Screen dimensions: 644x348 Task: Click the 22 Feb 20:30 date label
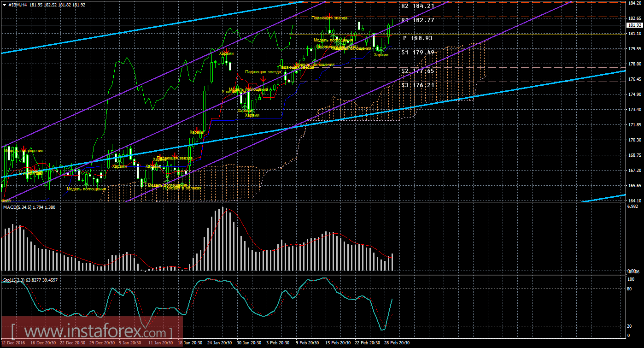367,343
